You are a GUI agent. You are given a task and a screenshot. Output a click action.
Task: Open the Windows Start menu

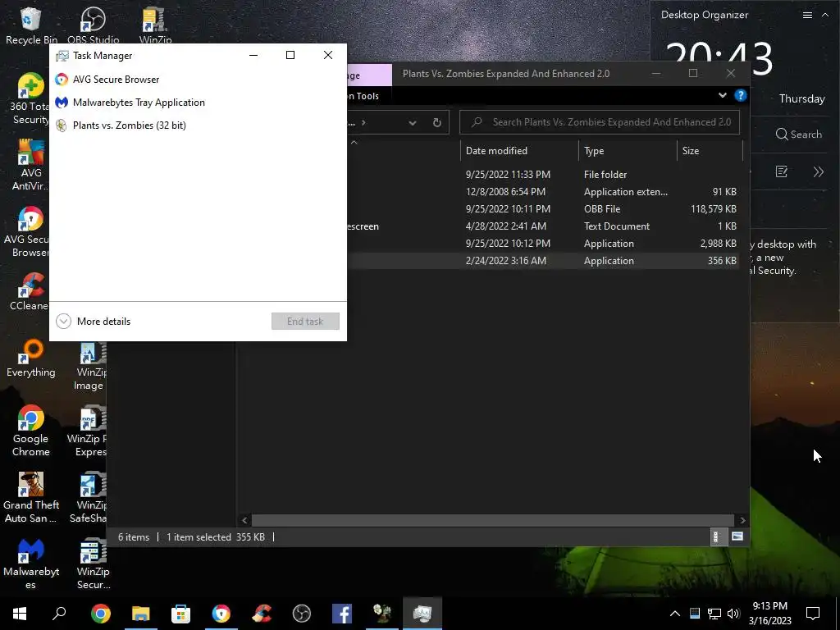20,614
